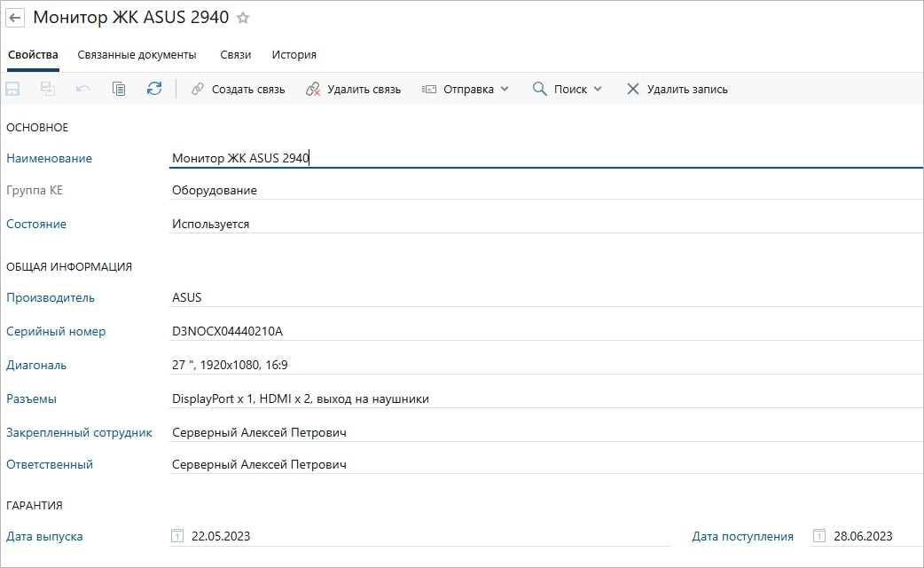
Task: Open the Закрепленный сотрудник label link
Action: point(79,432)
